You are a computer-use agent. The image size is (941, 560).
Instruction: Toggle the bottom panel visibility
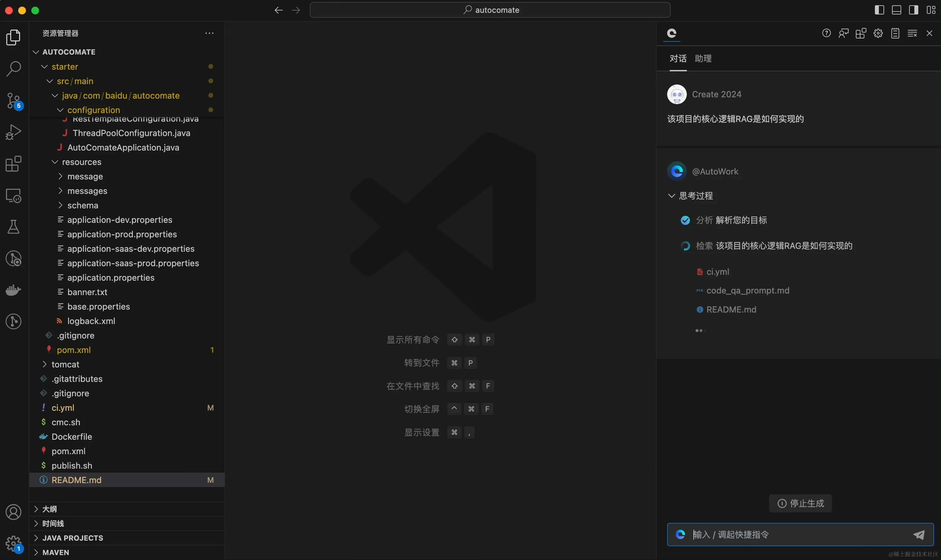897,10
